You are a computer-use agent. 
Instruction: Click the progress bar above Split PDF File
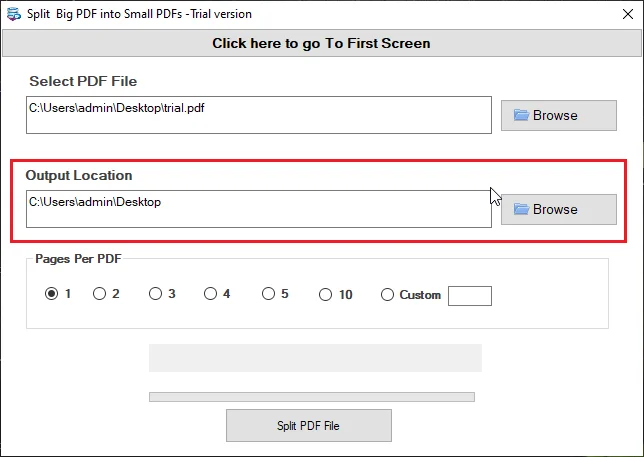click(311, 397)
